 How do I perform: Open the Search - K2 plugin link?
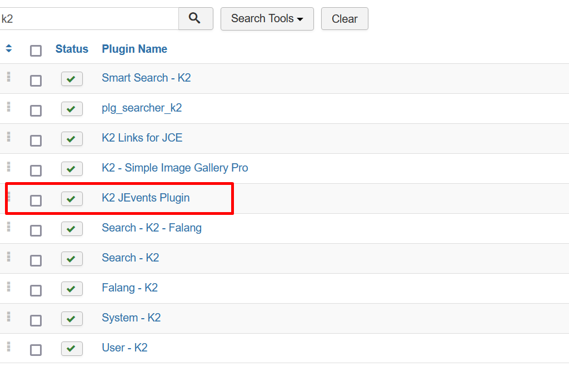click(x=131, y=258)
